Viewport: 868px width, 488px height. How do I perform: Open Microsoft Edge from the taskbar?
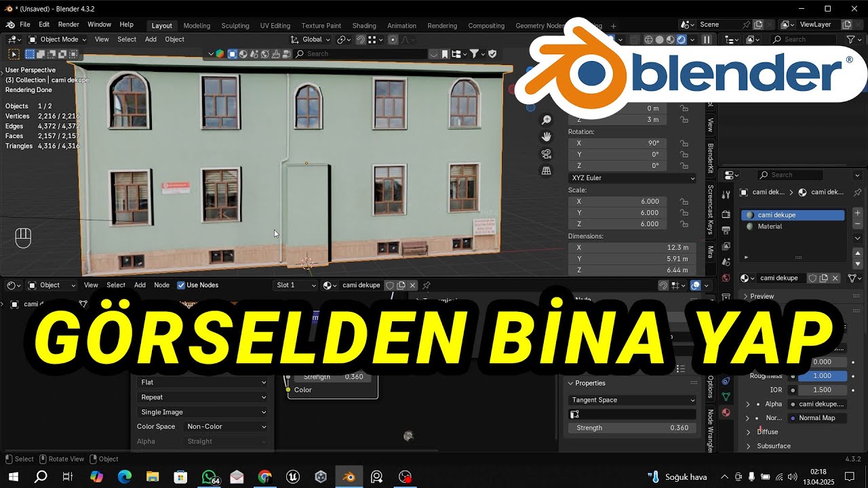(125, 476)
